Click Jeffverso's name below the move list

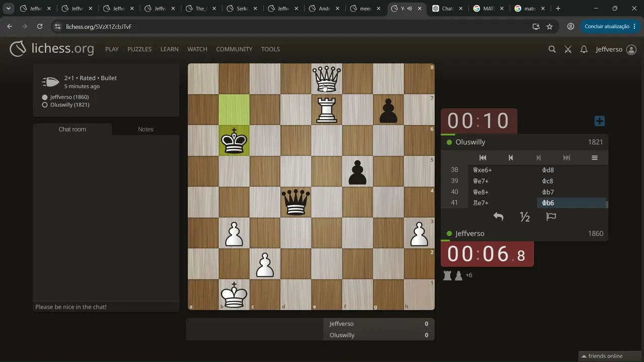[x=470, y=234]
